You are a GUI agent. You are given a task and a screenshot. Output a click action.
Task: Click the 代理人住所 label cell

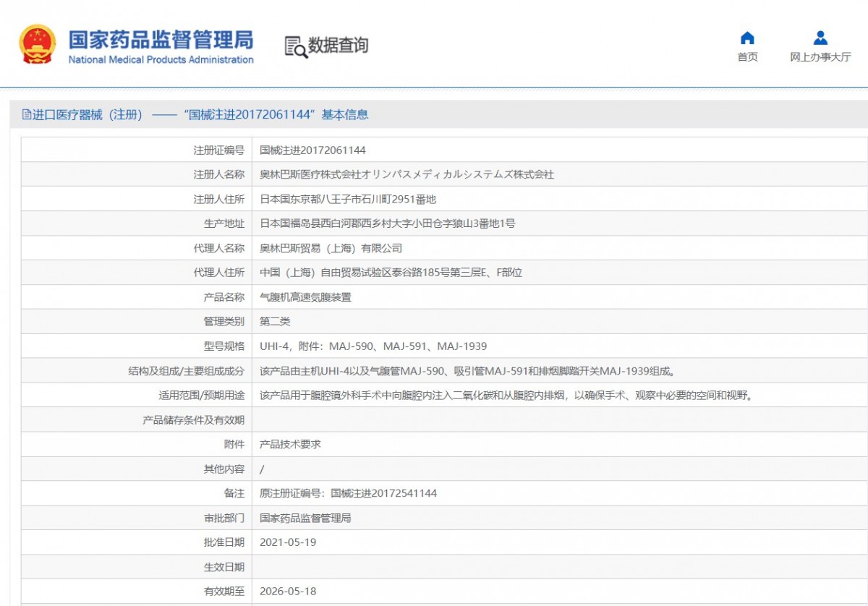(137, 273)
